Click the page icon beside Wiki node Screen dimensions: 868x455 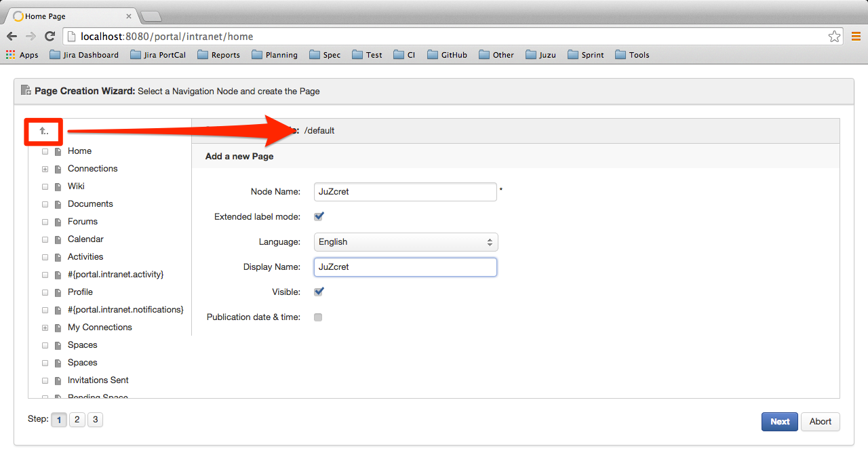[58, 186]
